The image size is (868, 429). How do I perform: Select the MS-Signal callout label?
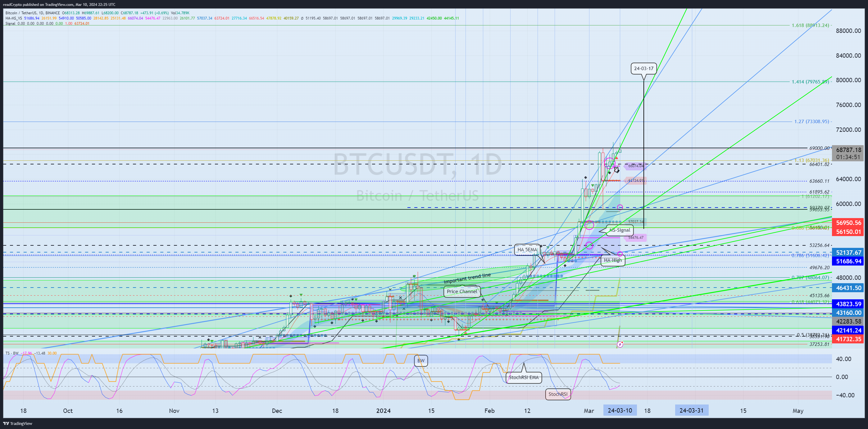[x=620, y=230]
